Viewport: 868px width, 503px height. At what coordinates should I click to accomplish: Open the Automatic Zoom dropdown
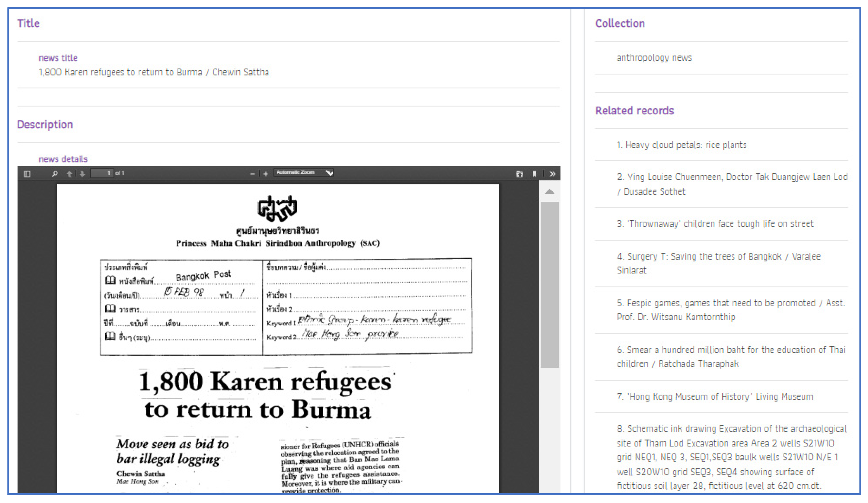click(304, 173)
